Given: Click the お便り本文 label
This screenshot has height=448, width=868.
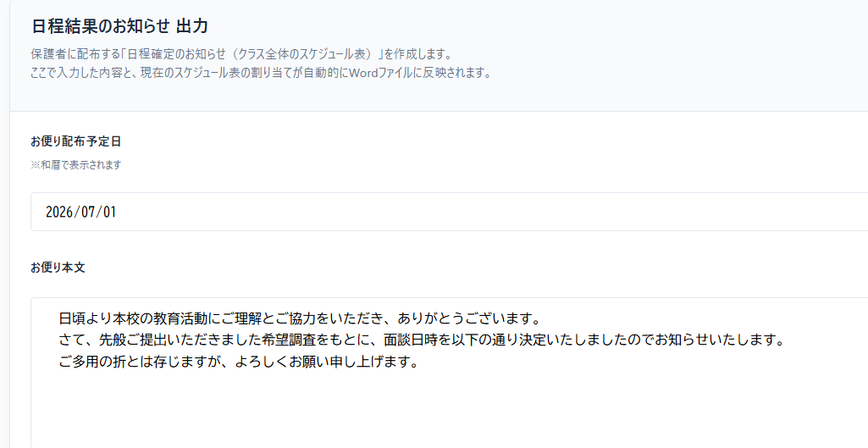Looking at the screenshot, I should point(58,268).
